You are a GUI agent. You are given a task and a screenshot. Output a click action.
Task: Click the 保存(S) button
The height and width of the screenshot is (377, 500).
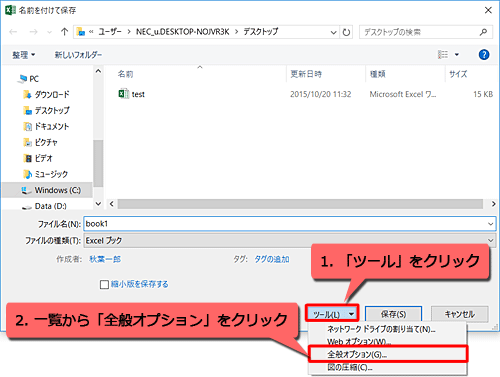click(393, 314)
